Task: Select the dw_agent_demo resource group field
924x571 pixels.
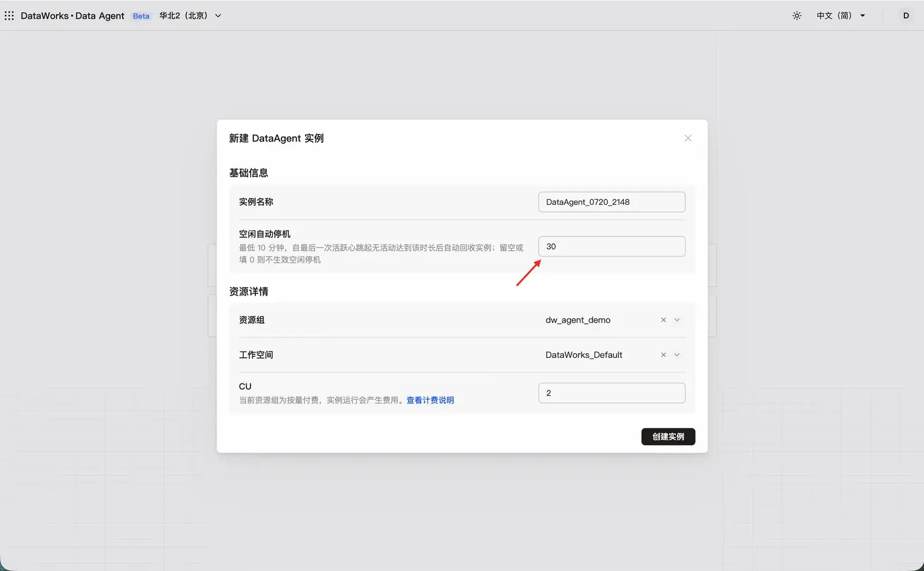Action: click(612, 320)
